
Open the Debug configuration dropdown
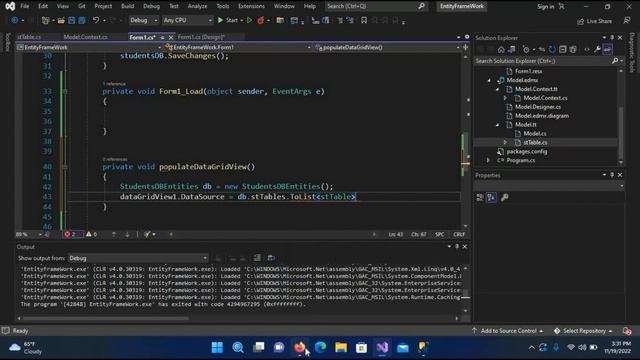pos(143,20)
